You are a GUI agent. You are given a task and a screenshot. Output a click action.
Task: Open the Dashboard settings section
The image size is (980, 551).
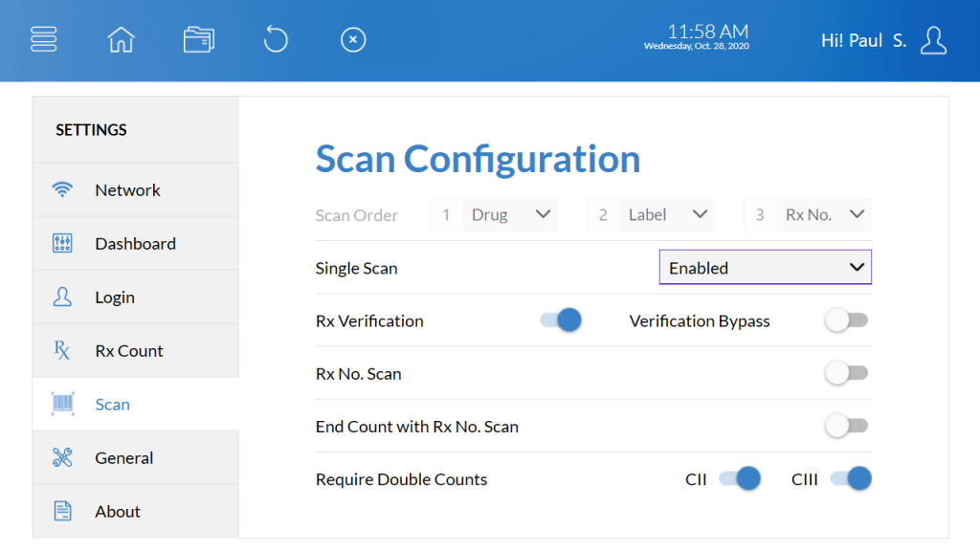(136, 244)
